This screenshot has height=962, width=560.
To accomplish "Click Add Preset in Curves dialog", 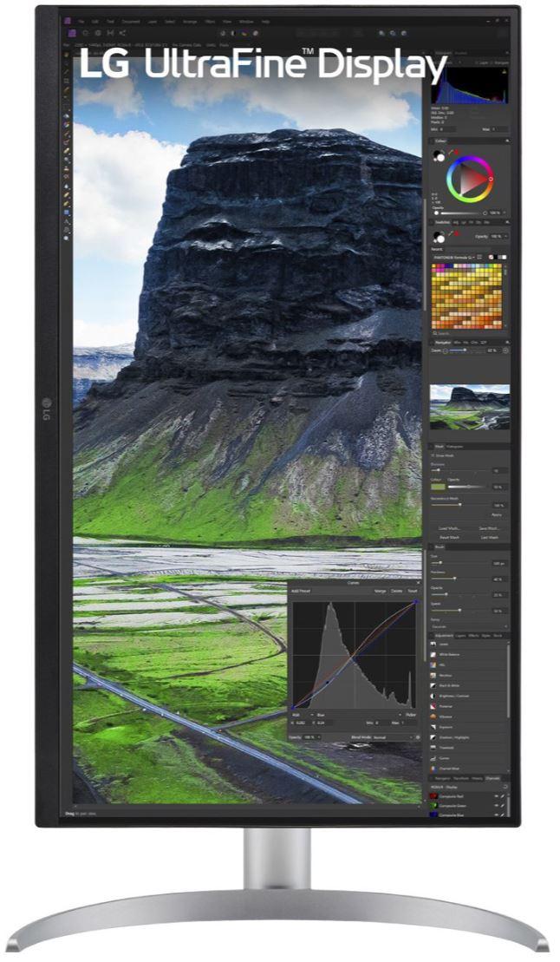I will [x=301, y=591].
